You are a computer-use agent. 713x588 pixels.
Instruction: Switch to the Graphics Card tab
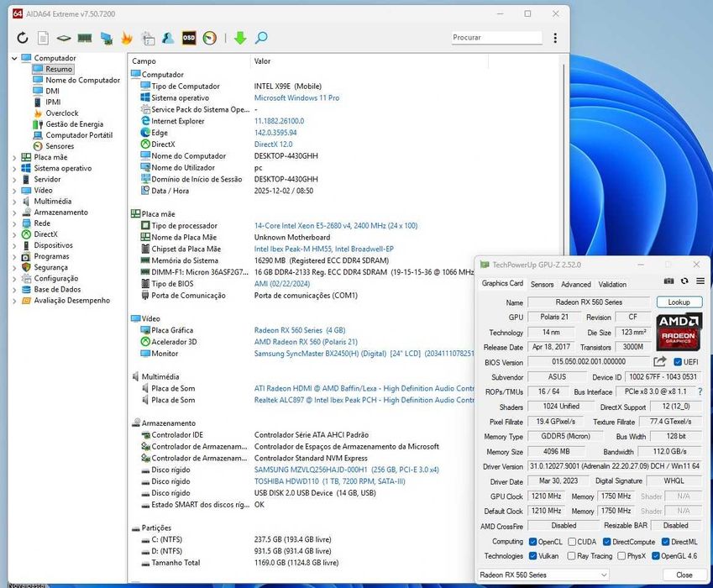502,283
